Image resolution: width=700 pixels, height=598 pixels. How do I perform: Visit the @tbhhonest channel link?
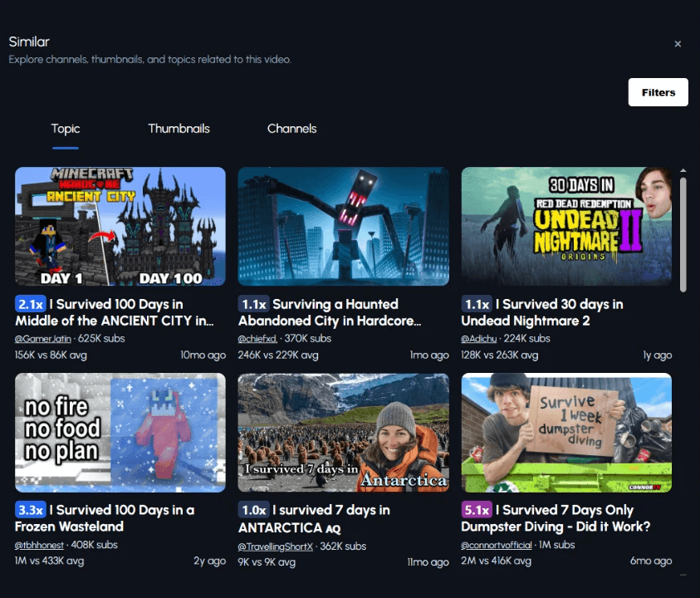[x=39, y=545]
